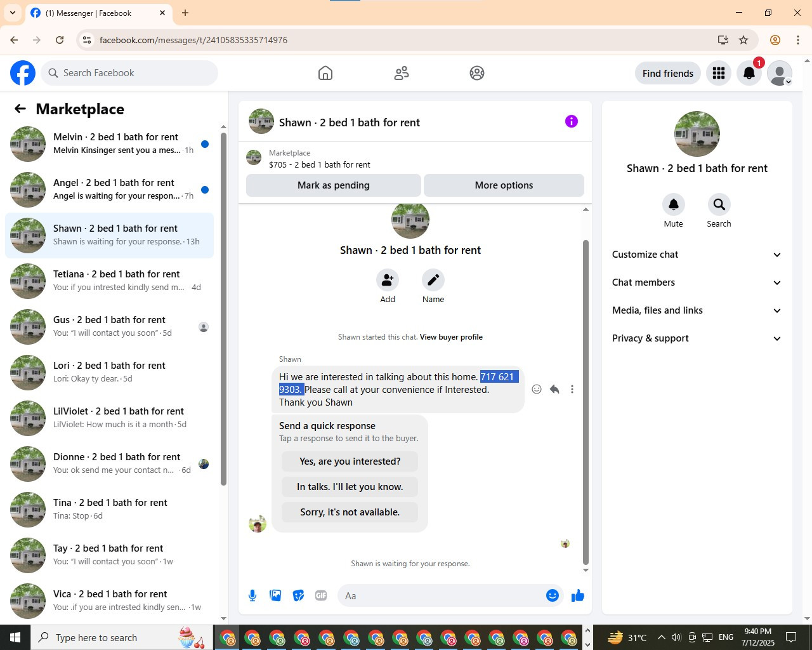Open more options dots on Shawn's message
This screenshot has height=650, width=812.
point(572,389)
